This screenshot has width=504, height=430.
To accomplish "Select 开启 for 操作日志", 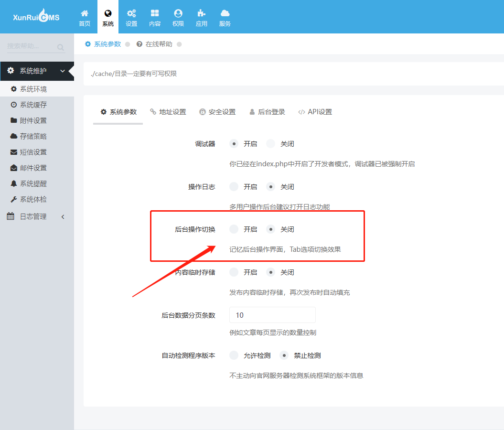I will pos(234,187).
